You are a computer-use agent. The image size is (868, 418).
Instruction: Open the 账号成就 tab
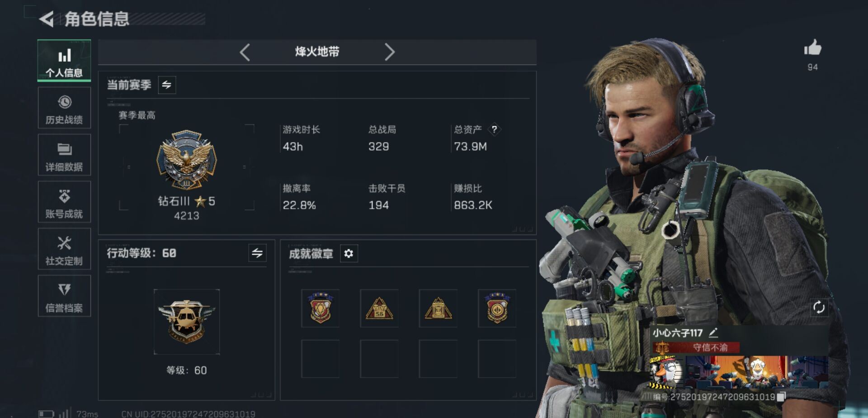pos(64,202)
